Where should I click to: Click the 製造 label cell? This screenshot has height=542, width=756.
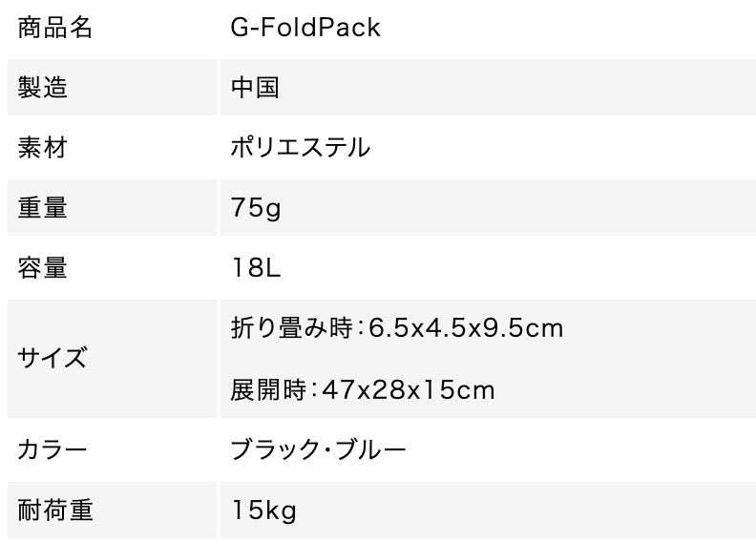(x=43, y=88)
